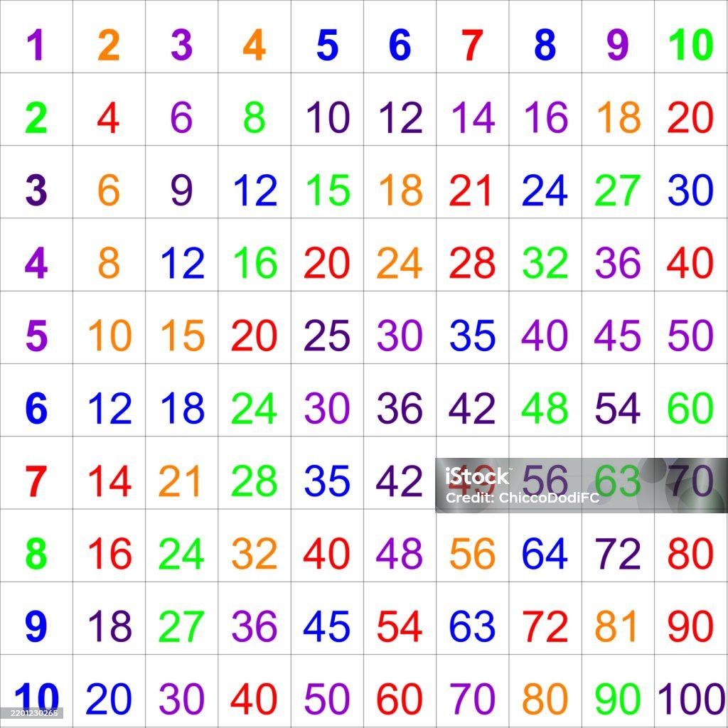The image size is (728, 728).
Task: Click the thin orange 10 cell
Action: [x=110, y=336]
